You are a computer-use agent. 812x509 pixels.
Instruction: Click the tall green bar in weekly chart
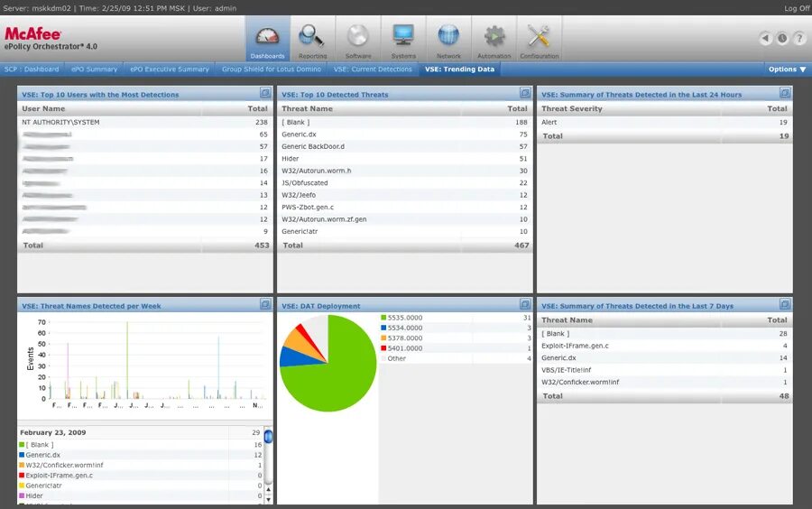point(127,360)
